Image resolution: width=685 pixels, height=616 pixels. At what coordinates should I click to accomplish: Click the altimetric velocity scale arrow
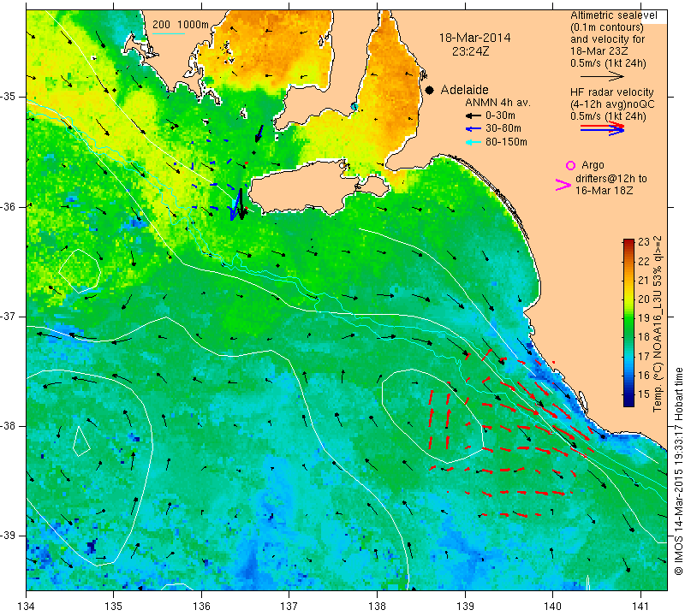[602, 76]
